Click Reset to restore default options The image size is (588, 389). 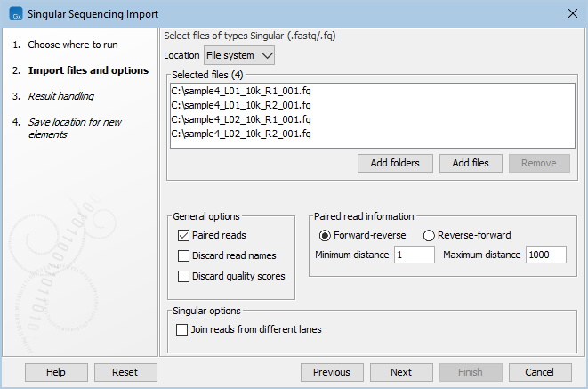pos(125,372)
